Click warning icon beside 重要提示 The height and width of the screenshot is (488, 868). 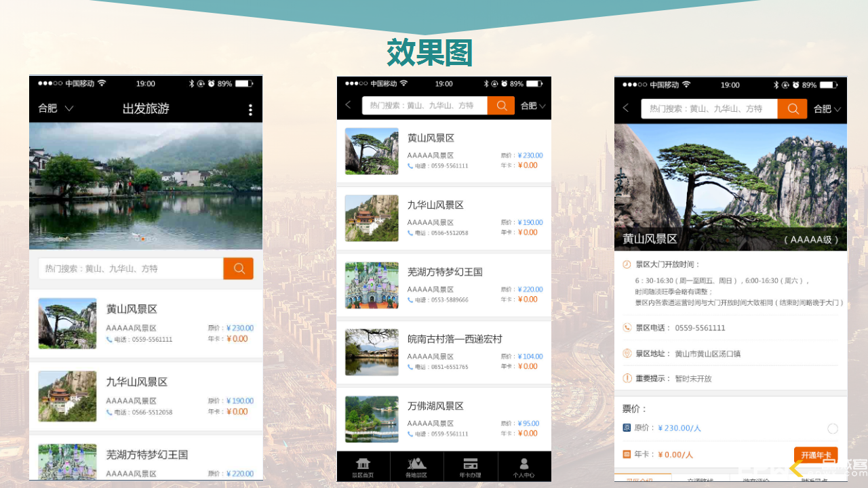point(627,378)
